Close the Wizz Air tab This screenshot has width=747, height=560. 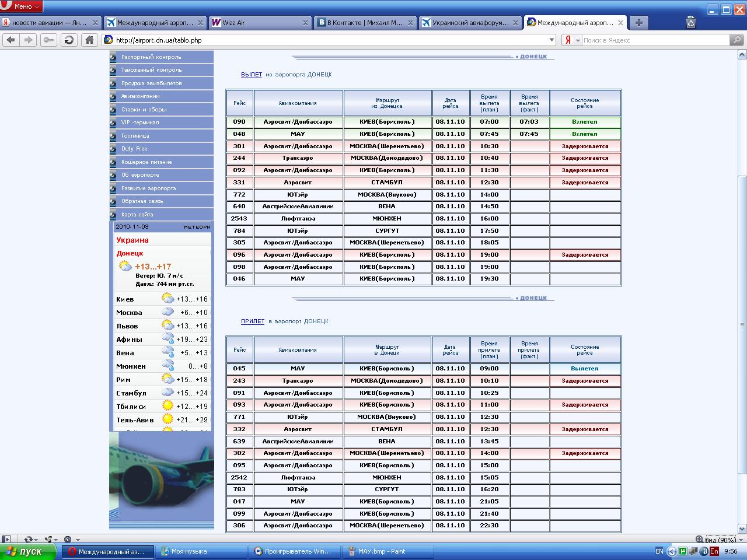(305, 23)
